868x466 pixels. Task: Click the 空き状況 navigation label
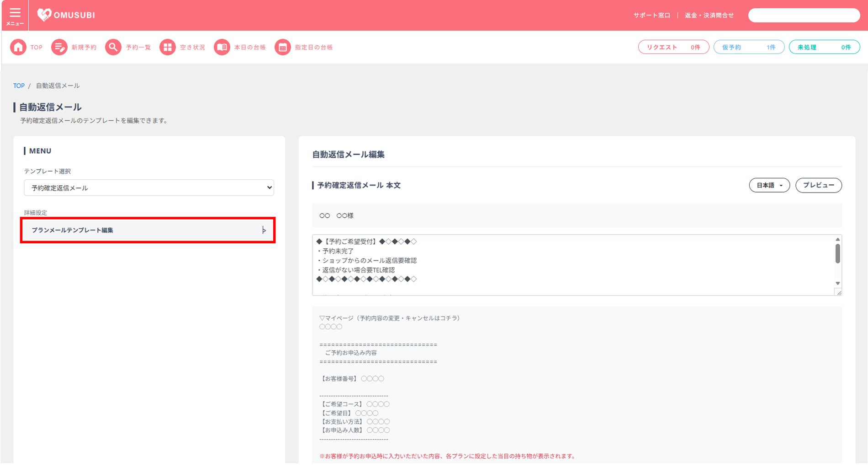[193, 48]
